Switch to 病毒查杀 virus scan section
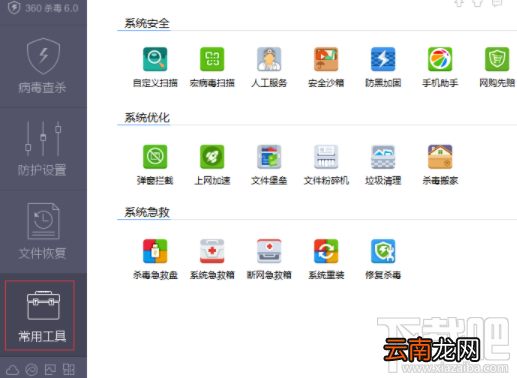Image resolution: width=517 pixels, height=378 pixels. click(x=43, y=66)
